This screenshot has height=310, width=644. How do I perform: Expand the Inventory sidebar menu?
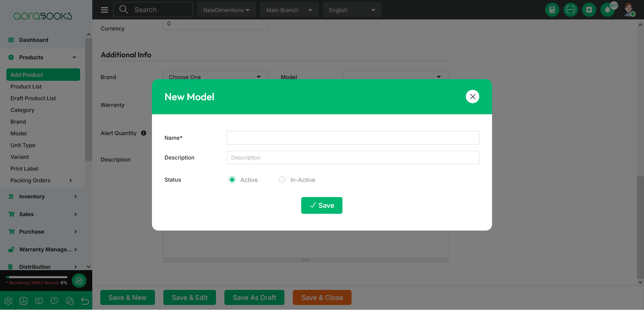pos(43,196)
